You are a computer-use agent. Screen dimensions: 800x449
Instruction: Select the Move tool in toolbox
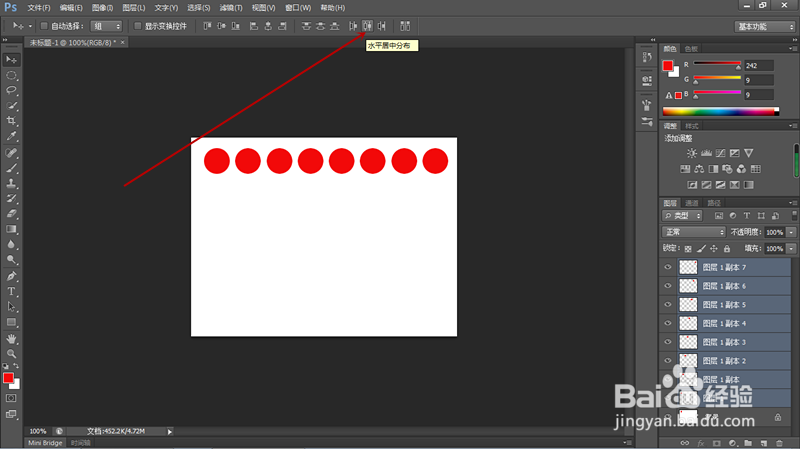[x=11, y=60]
